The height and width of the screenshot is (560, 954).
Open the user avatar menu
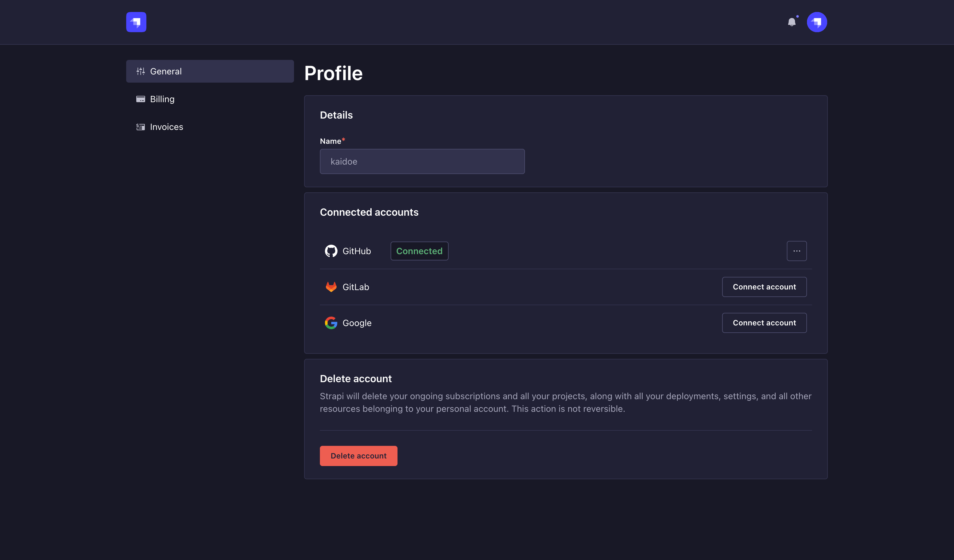coord(816,22)
